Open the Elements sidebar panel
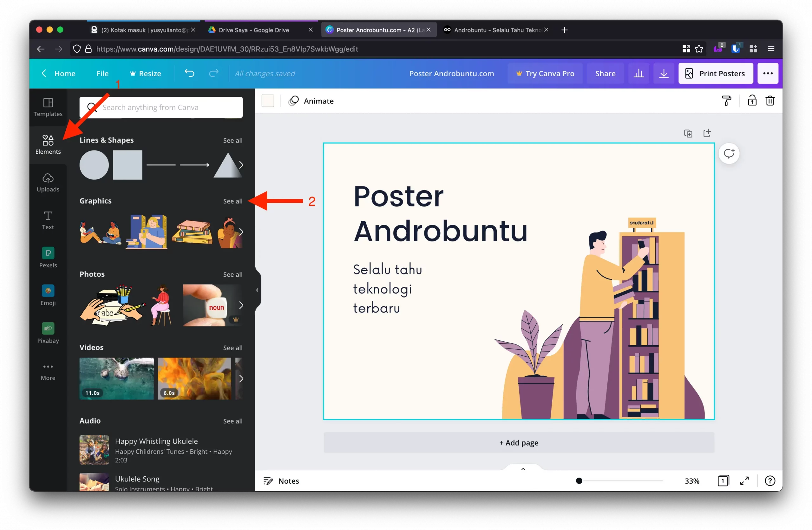 coord(48,144)
